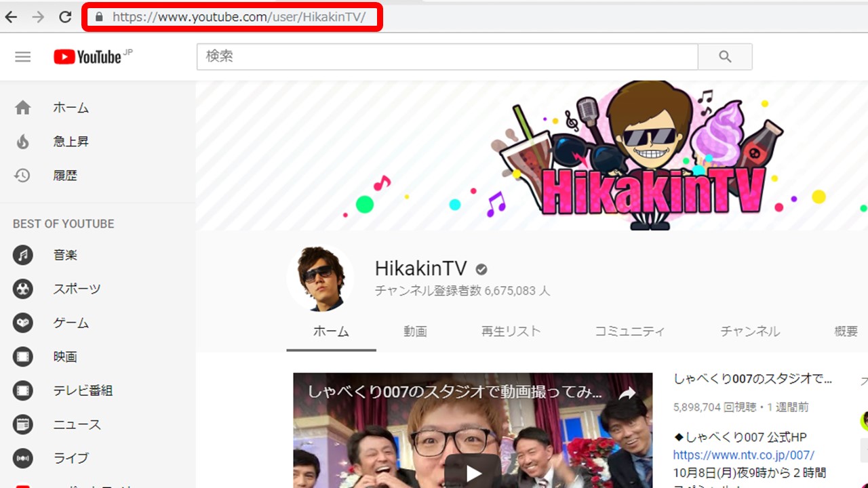868x488 pixels.
Task: Switch to the コミュニティ tab
Action: click(x=630, y=331)
